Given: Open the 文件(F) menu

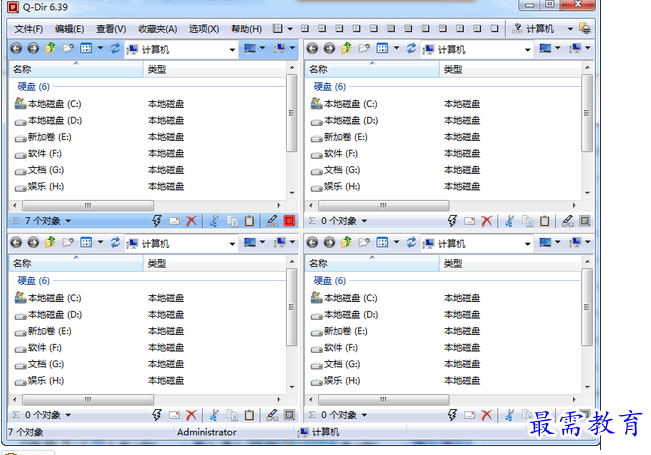Looking at the screenshot, I should (28, 29).
